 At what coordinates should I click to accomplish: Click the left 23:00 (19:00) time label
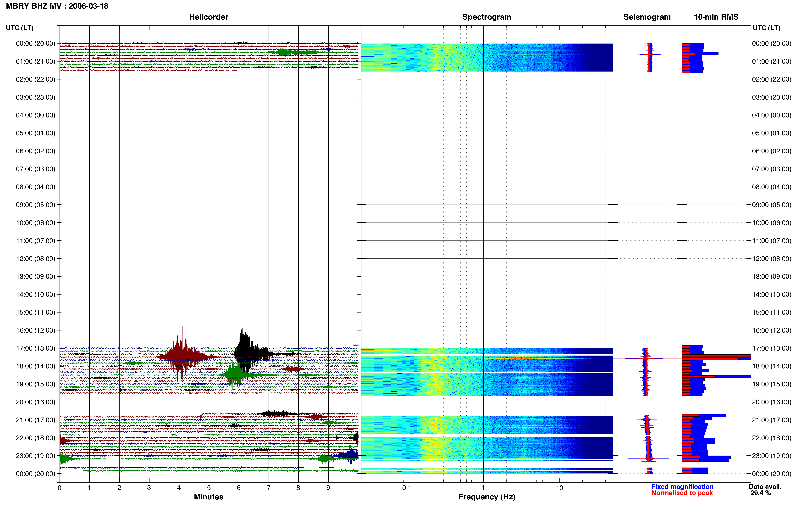(35, 456)
